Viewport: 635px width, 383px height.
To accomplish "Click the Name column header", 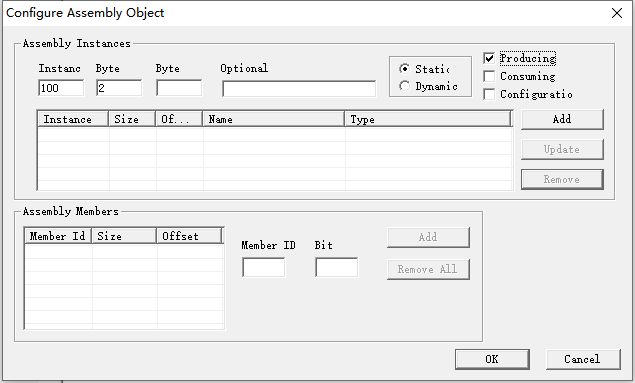I will pyautogui.click(x=273, y=119).
